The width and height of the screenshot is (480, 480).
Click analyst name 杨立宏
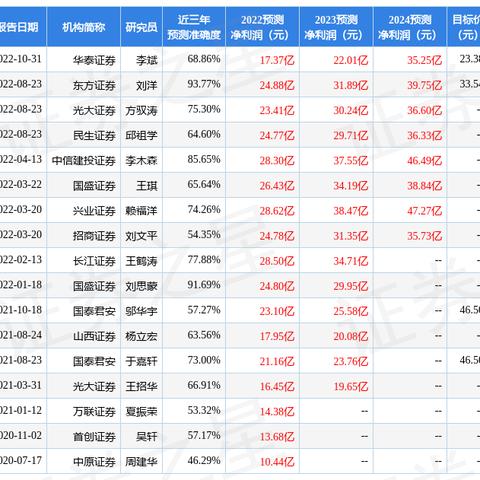[x=141, y=336]
